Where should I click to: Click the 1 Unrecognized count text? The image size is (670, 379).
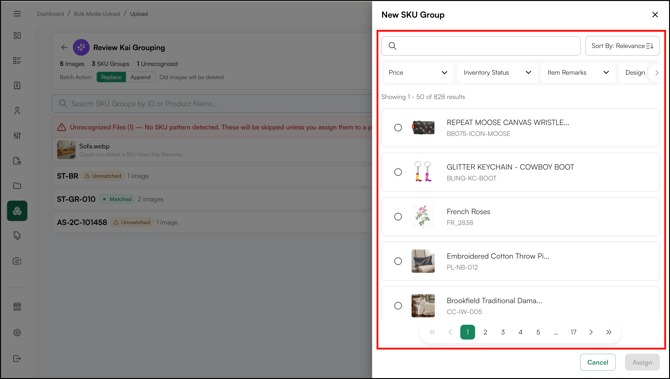tap(157, 64)
